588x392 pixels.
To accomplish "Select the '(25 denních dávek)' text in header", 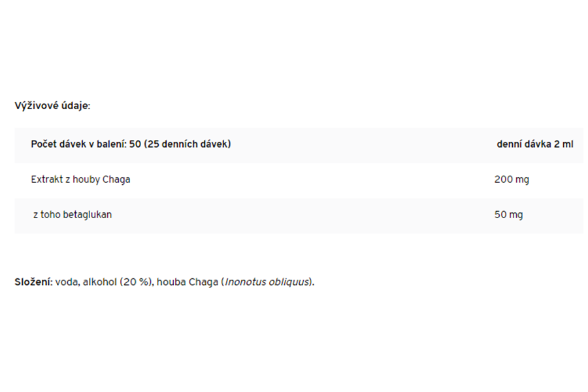I will coord(188,144).
